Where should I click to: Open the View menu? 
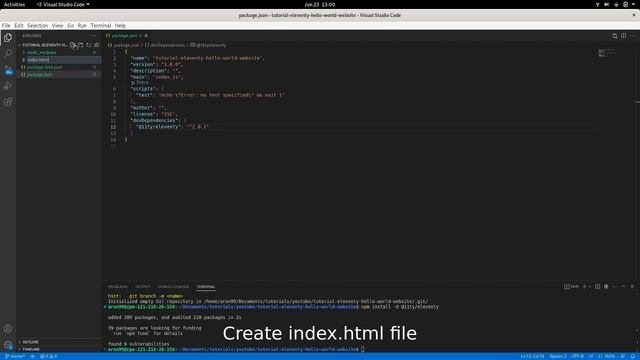click(58, 25)
